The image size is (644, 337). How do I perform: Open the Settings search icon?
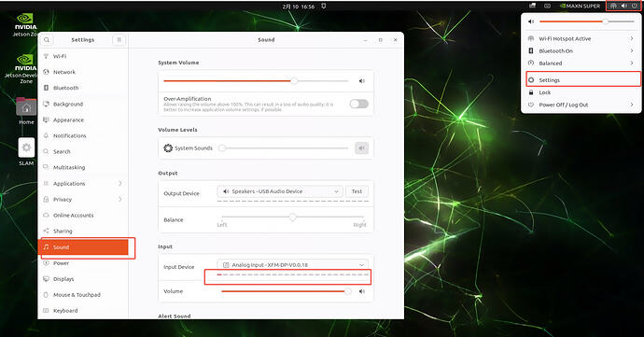coord(47,40)
